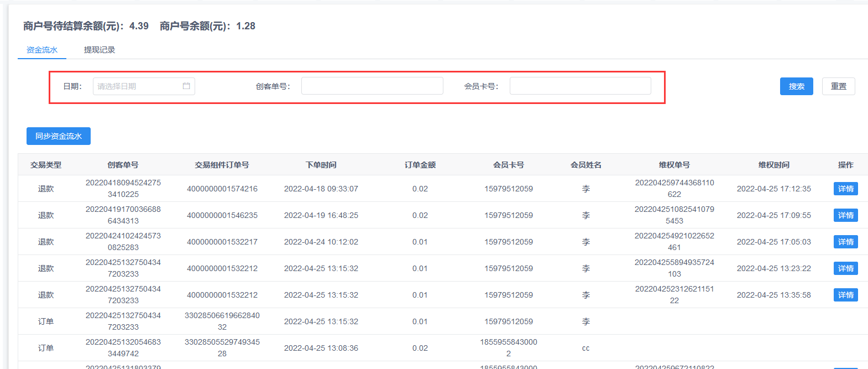Click the 同步资金流水 button
The width and height of the screenshot is (868, 369).
point(59,136)
